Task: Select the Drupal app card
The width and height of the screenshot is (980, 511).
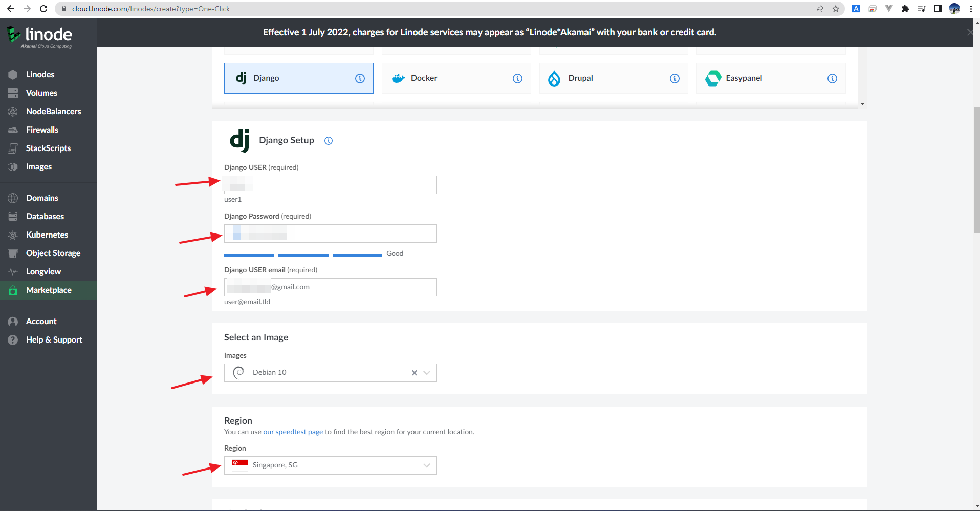Action: pyautogui.click(x=614, y=78)
